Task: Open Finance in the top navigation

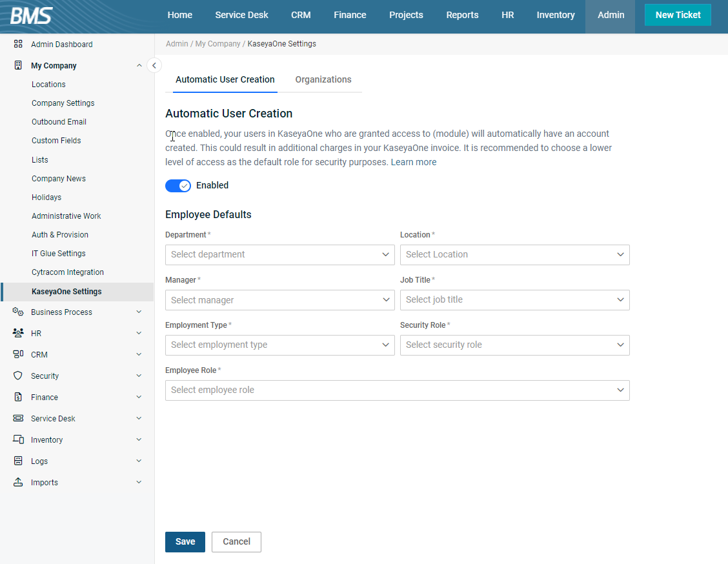Action: pos(350,15)
